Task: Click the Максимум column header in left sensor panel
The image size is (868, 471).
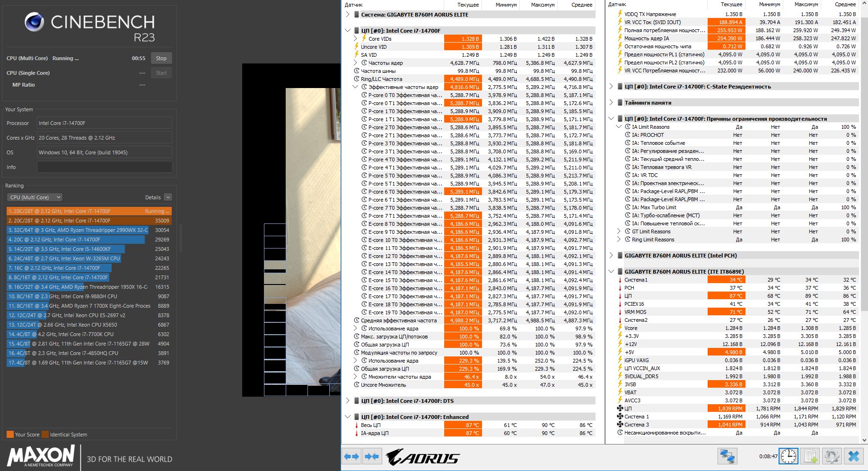Action: pyautogui.click(x=543, y=5)
